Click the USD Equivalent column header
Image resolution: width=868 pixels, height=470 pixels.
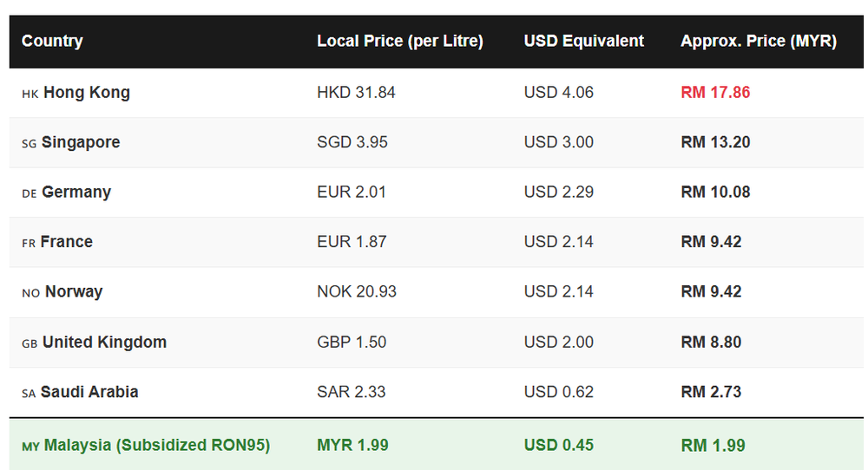tap(583, 41)
